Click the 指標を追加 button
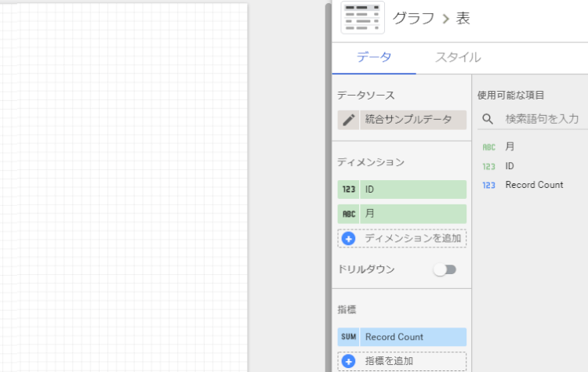This screenshot has width=588, height=372. pyautogui.click(x=402, y=361)
